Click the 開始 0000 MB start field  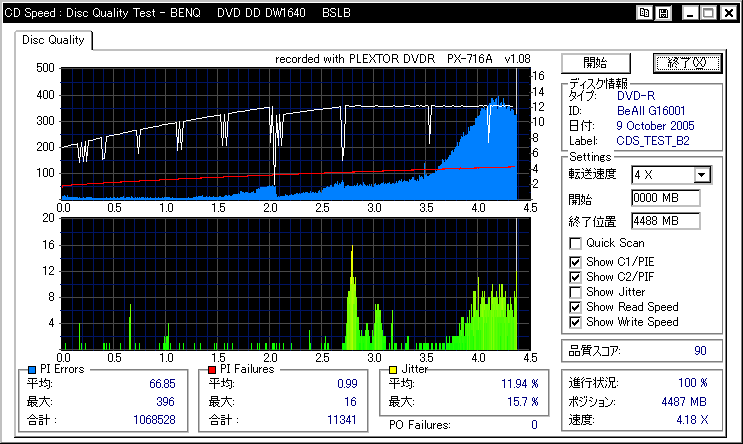[665, 198]
